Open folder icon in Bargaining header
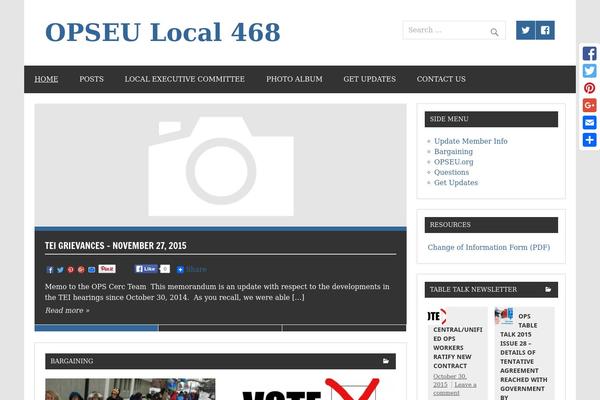This screenshot has height=400, width=600. [x=386, y=361]
